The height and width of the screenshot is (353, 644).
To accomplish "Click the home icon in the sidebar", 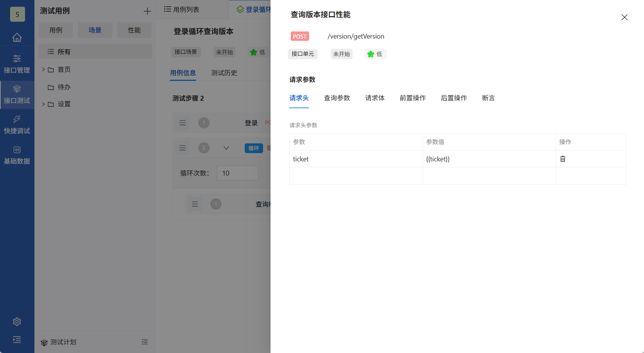I will 17,37.
